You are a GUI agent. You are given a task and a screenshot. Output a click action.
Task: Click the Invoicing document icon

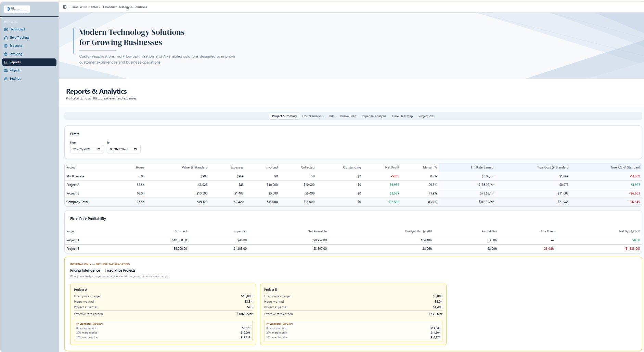click(x=6, y=54)
